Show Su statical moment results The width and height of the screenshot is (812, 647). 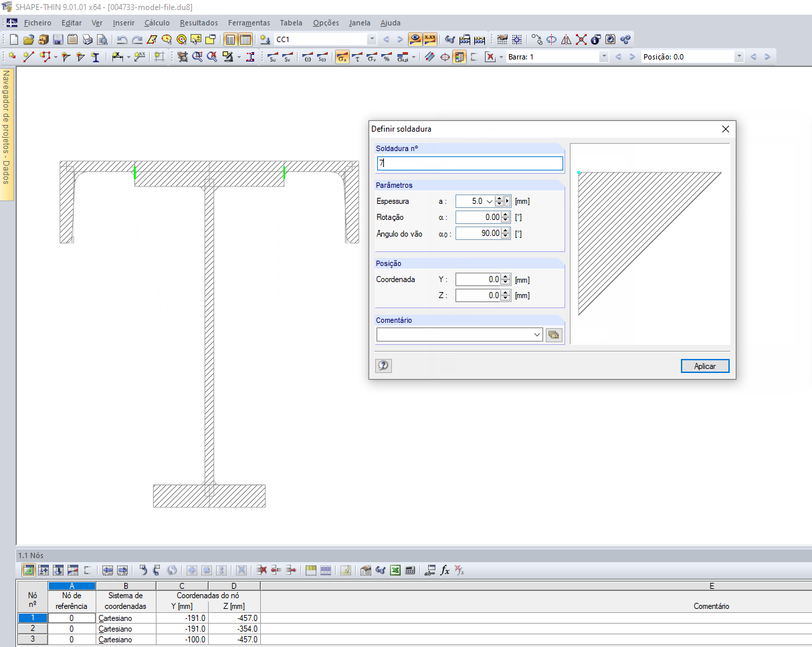[x=272, y=57]
